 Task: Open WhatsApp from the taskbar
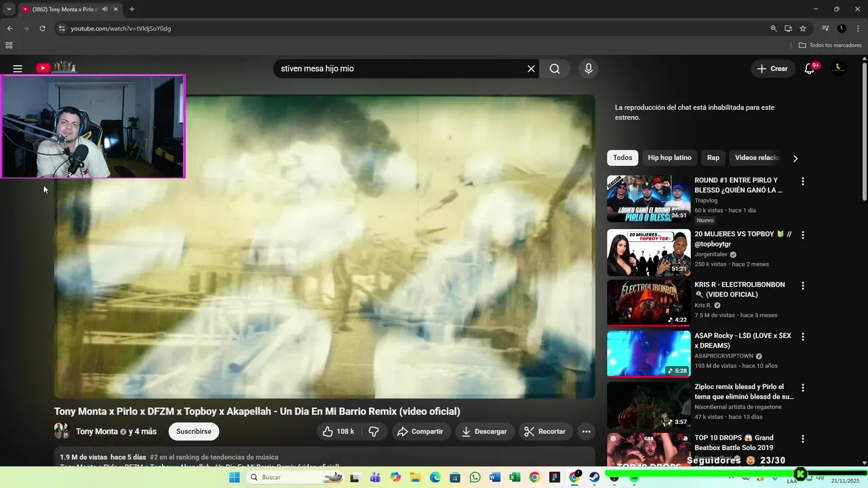[475, 477]
